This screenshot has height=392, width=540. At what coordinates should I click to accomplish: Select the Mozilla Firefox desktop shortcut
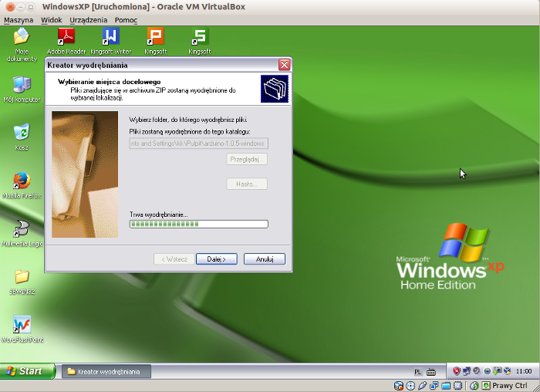[x=22, y=185]
